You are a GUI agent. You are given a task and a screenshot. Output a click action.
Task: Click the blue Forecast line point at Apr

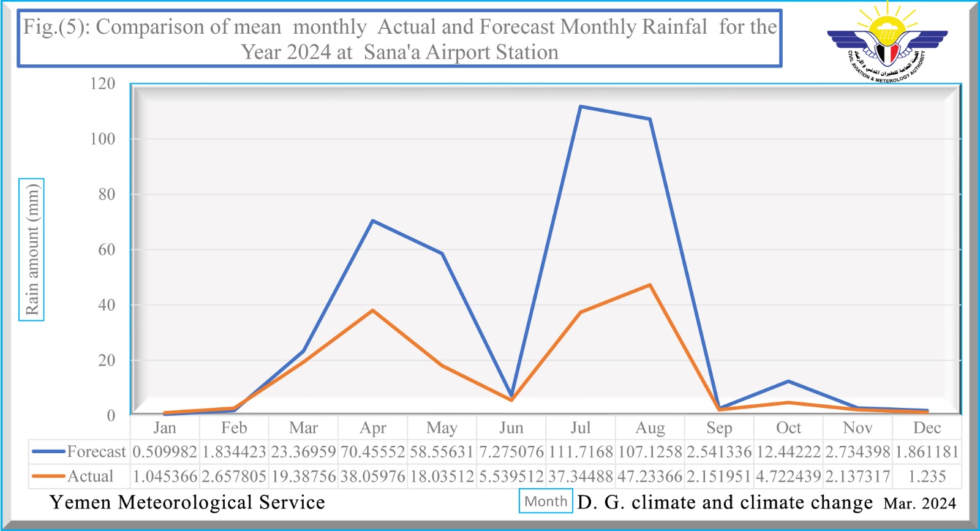(372, 220)
